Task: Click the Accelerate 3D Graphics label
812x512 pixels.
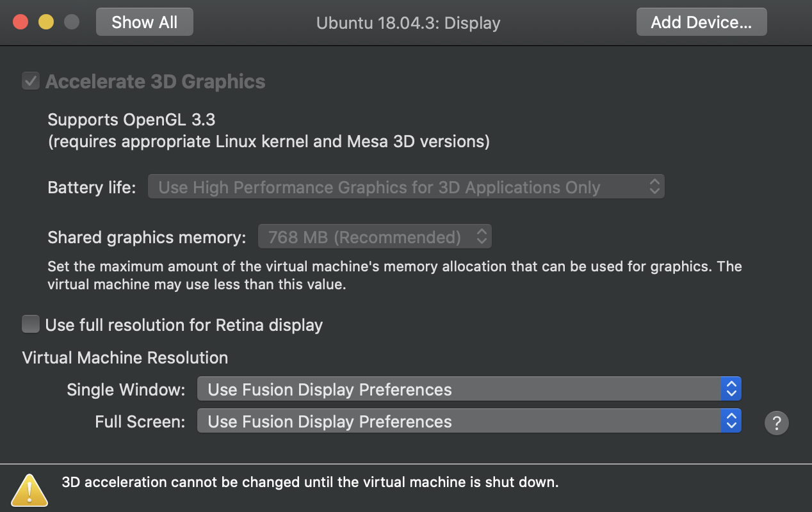Action: pos(154,81)
